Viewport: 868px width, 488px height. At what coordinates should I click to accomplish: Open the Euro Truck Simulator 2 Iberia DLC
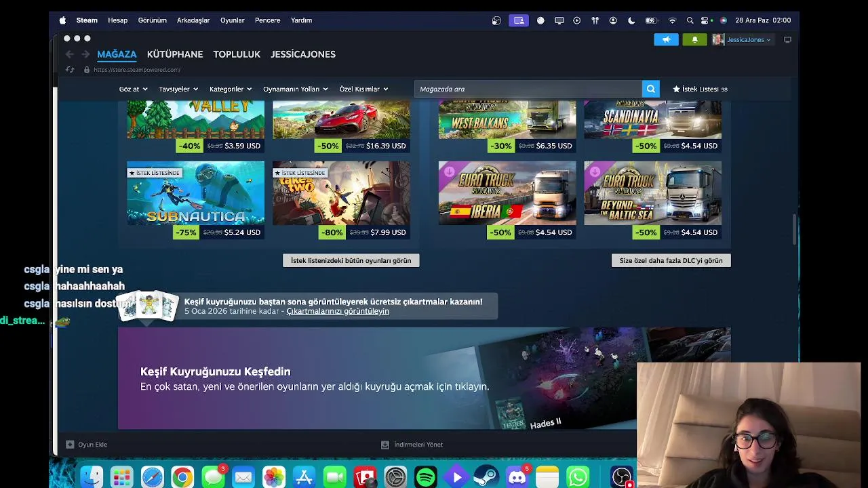click(x=507, y=201)
